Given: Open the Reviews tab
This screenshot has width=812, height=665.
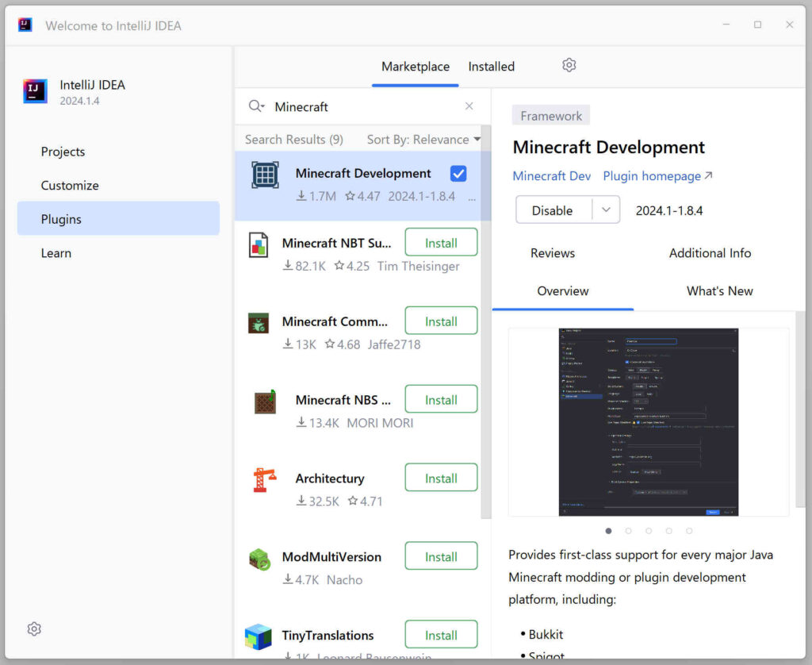Looking at the screenshot, I should coord(553,253).
